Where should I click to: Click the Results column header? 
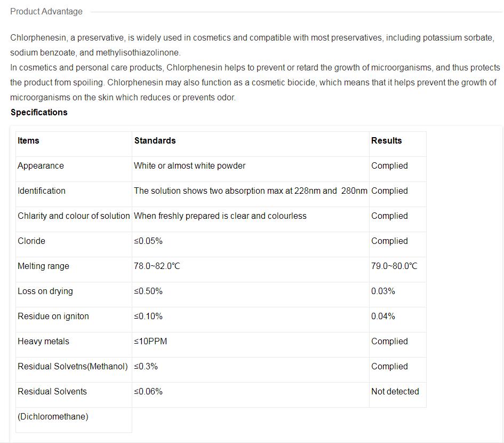tap(386, 140)
